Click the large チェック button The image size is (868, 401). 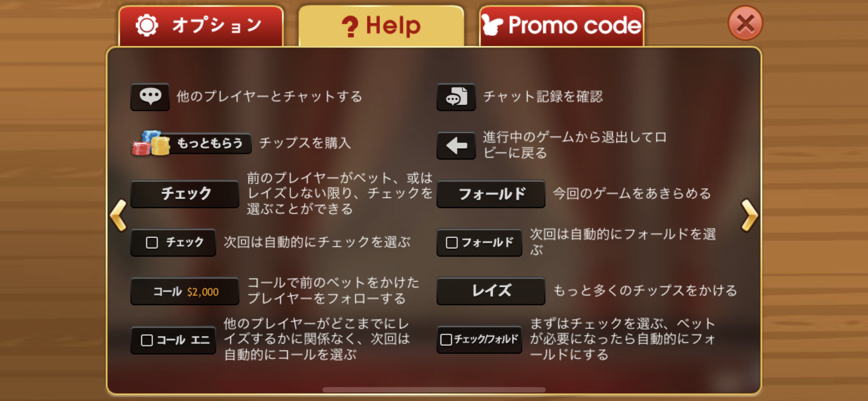[x=185, y=194]
